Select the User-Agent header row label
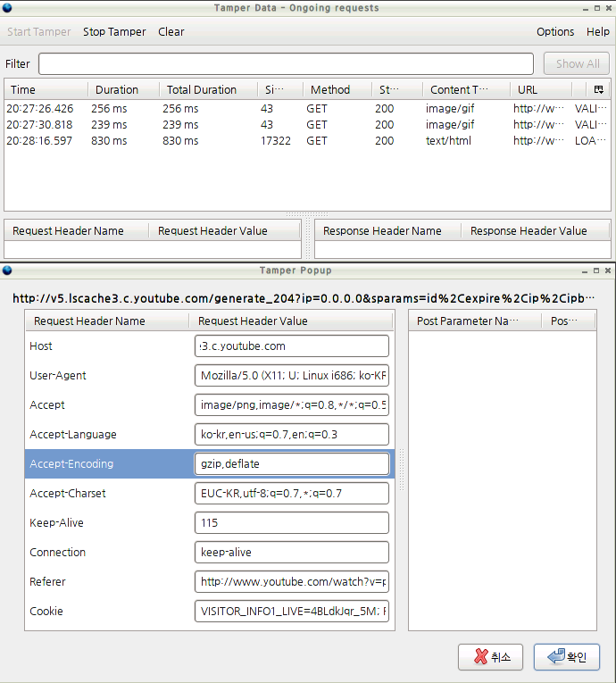The width and height of the screenshot is (616, 683). click(x=57, y=376)
